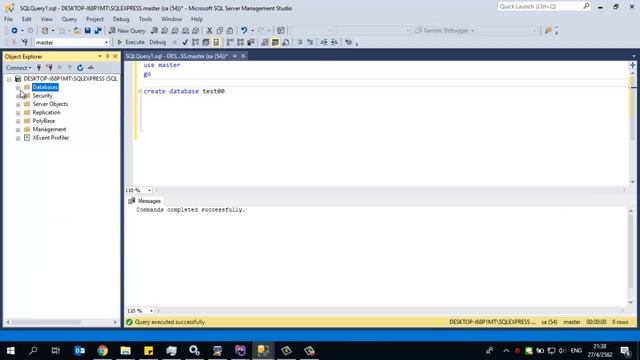Comment out the selected lines icon
The height and width of the screenshot is (360, 640).
[300, 42]
